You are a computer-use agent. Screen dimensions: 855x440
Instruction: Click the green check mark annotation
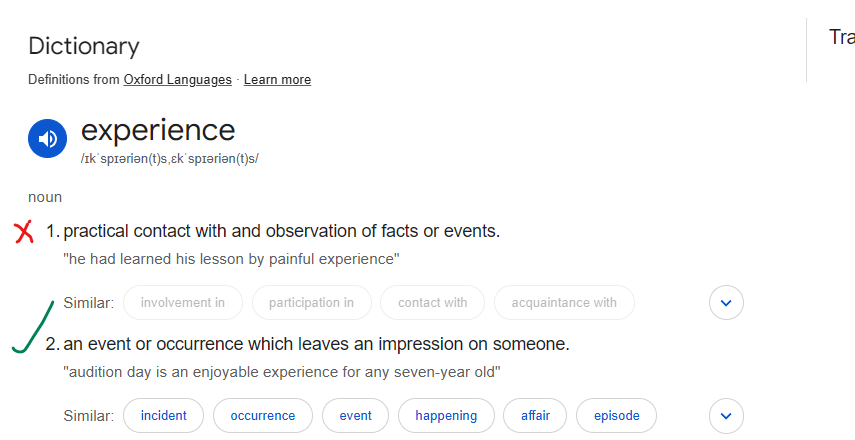click(x=32, y=328)
